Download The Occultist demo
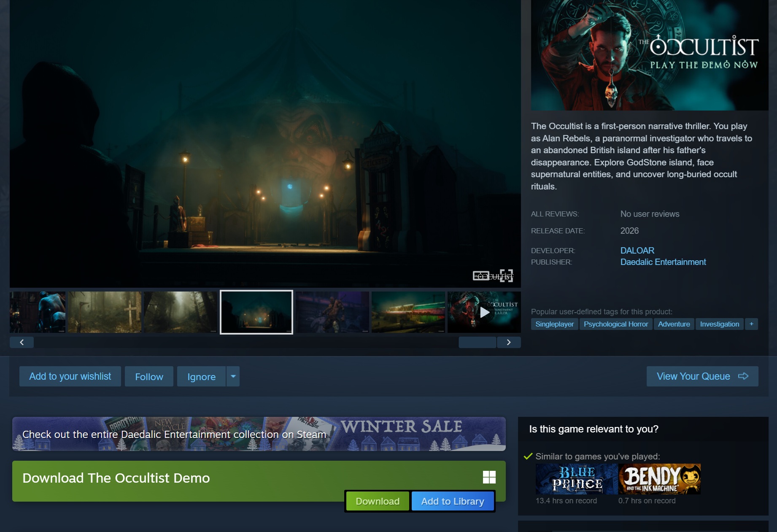777x532 pixels. tap(378, 501)
